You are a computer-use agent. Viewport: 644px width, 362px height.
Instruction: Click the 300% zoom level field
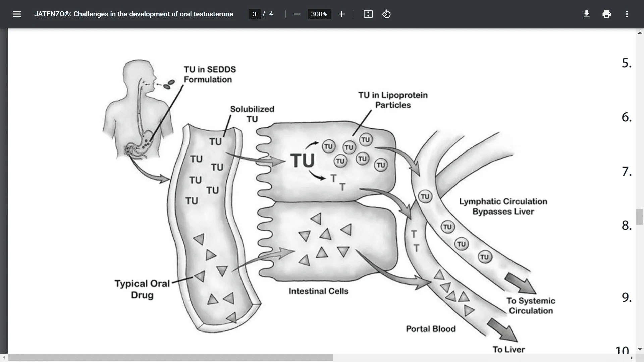(319, 14)
